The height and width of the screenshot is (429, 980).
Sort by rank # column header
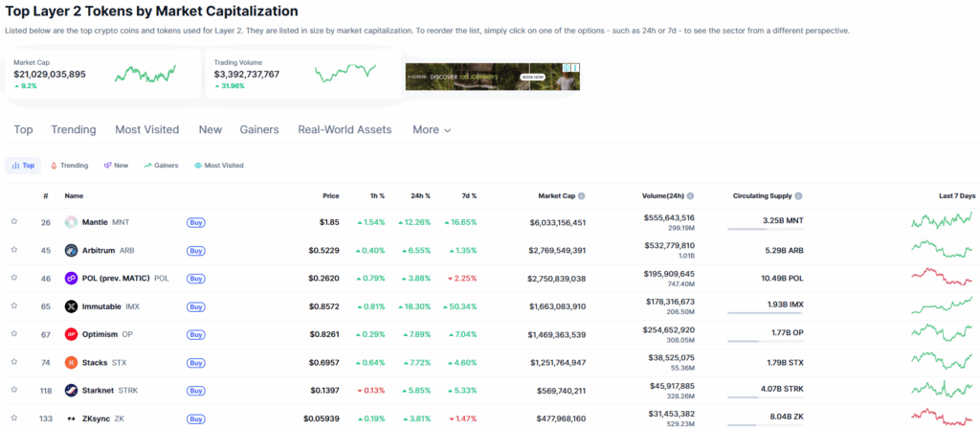pyautogui.click(x=46, y=195)
